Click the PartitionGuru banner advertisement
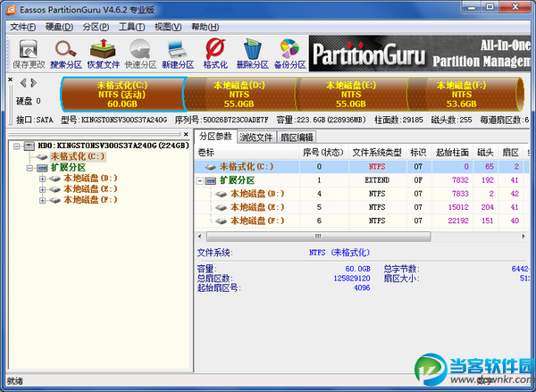Viewport: 536px width, 392px height. [420, 54]
